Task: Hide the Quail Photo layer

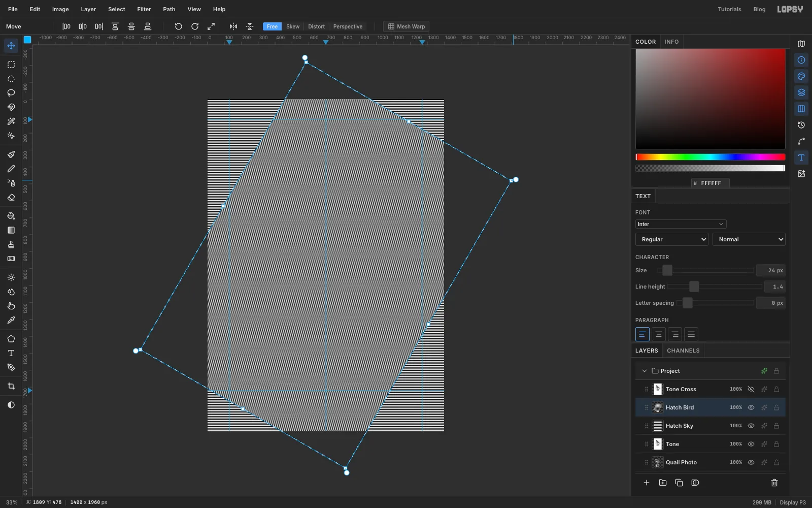Action: tap(751, 462)
